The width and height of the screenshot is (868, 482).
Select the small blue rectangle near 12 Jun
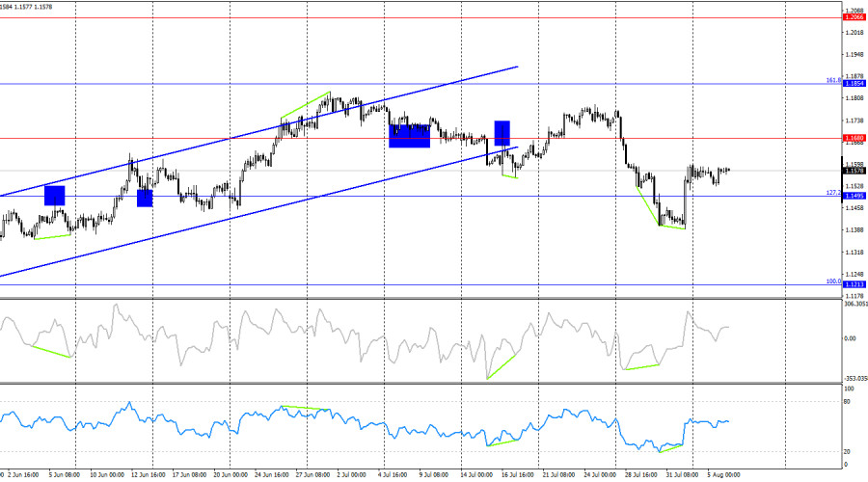click(x=145, y=199)
